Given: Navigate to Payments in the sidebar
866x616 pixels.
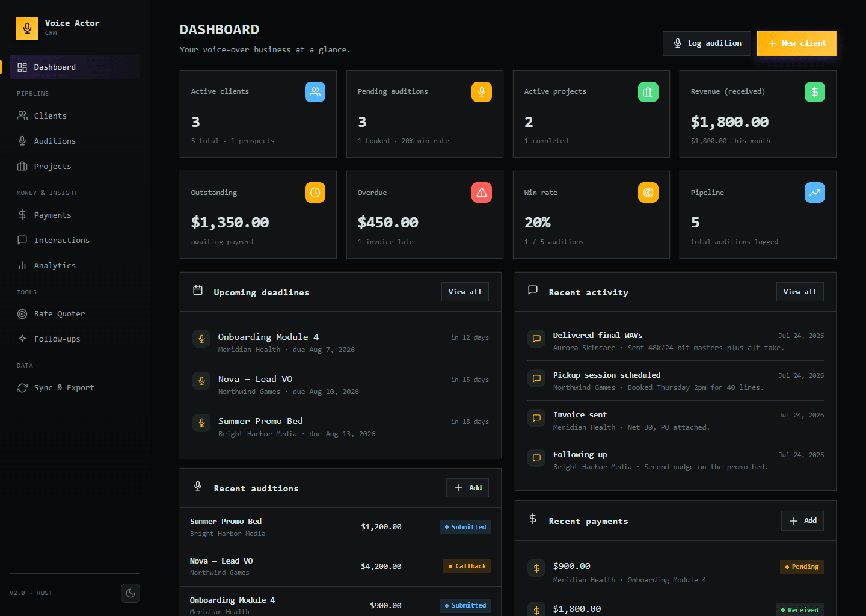Looking at the screenshot, I should (75, 215).
